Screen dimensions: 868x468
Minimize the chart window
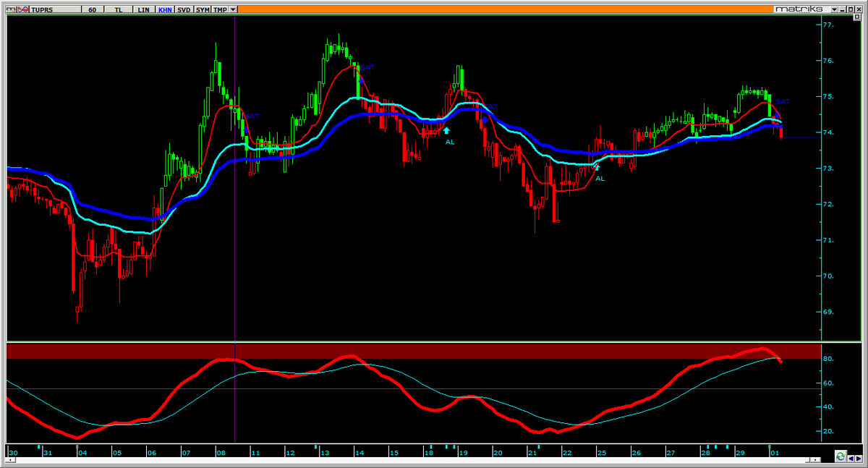[843, 9]
